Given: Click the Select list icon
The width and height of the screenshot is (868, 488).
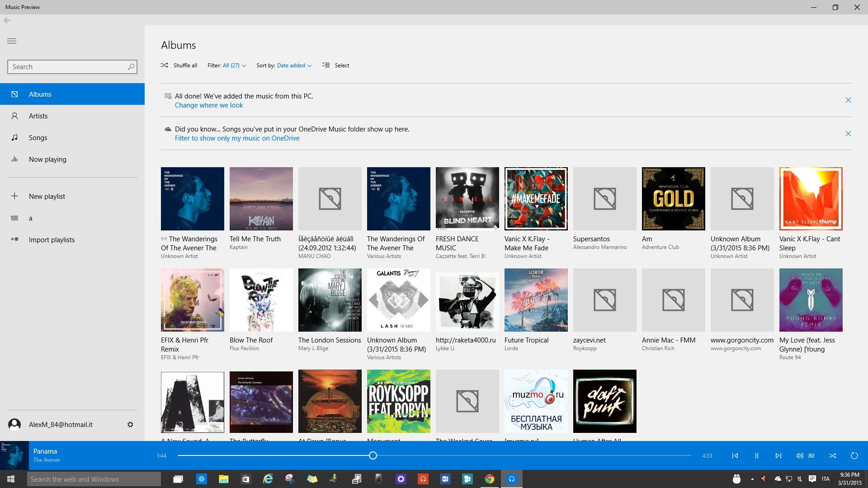Looking at the screenshot, I should tap(326, 66).
